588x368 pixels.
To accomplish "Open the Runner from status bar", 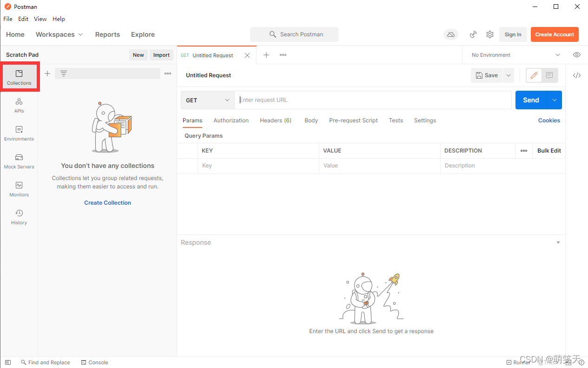I will [x=518, y=362].
